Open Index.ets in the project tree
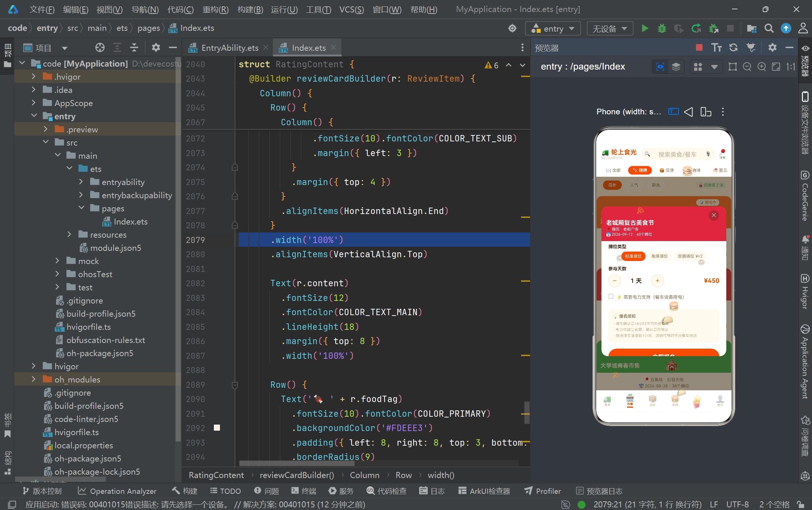Image resolution: width=812 pixels, height=510 pixels. (x=130, y=222)
